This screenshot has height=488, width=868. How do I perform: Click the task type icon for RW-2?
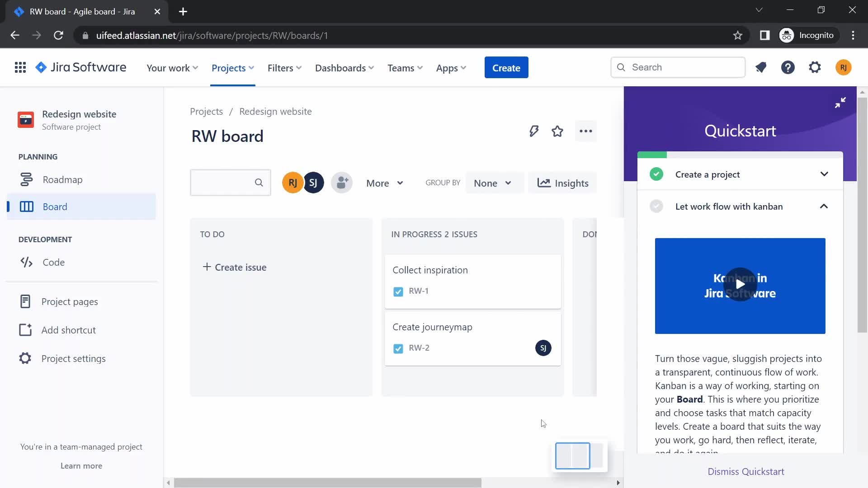click(x=398, y=348)
